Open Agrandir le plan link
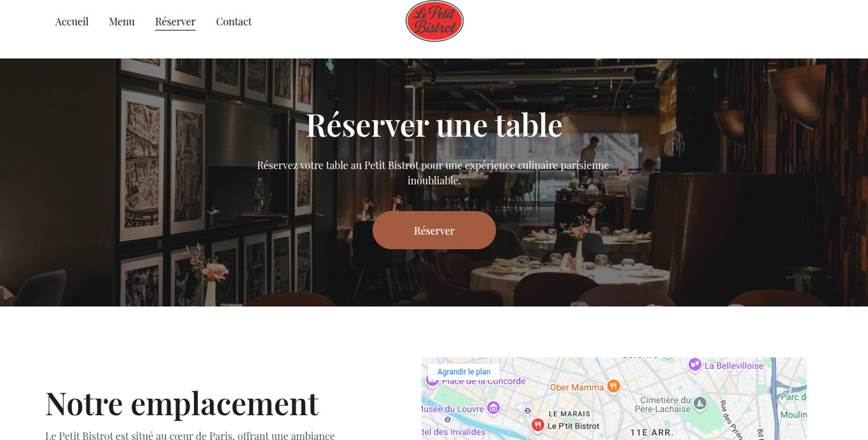This screenshot has height=440, width=868. point(464,372)
